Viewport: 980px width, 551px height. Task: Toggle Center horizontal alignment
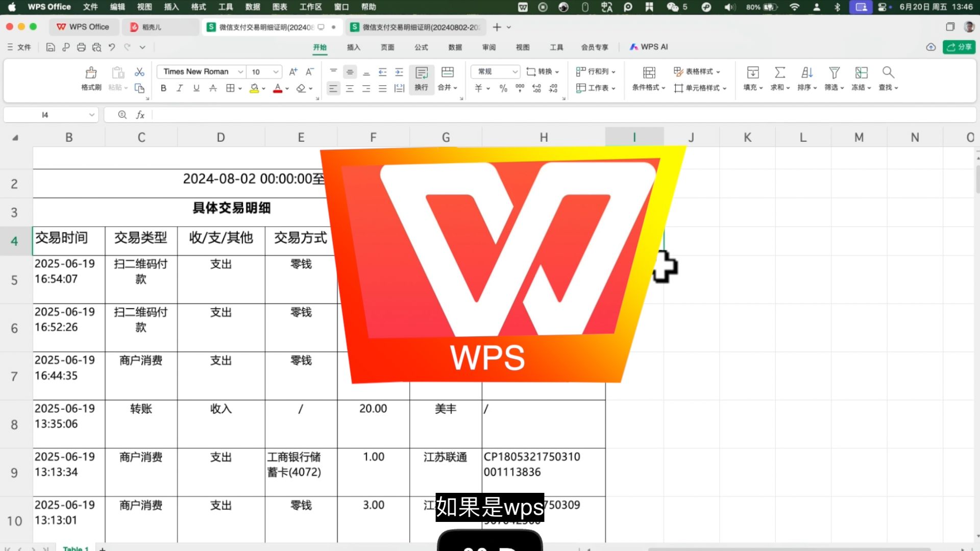(x=350, y=88)
